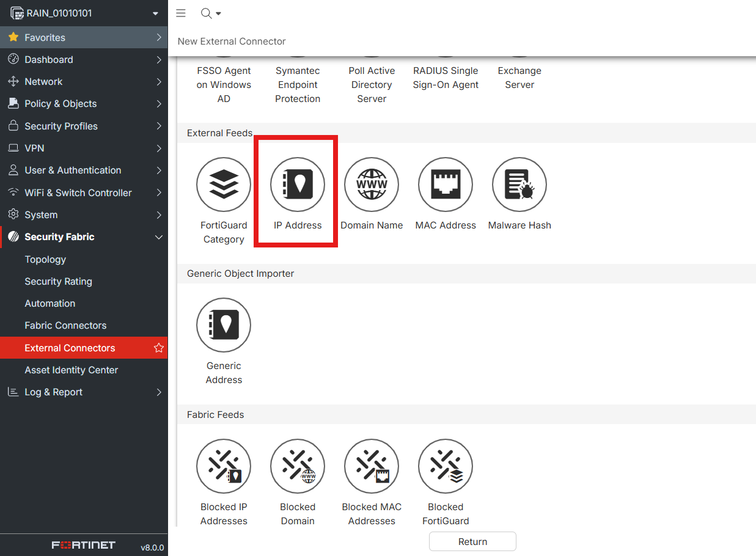Click the Return button

[x=472, y=542]
